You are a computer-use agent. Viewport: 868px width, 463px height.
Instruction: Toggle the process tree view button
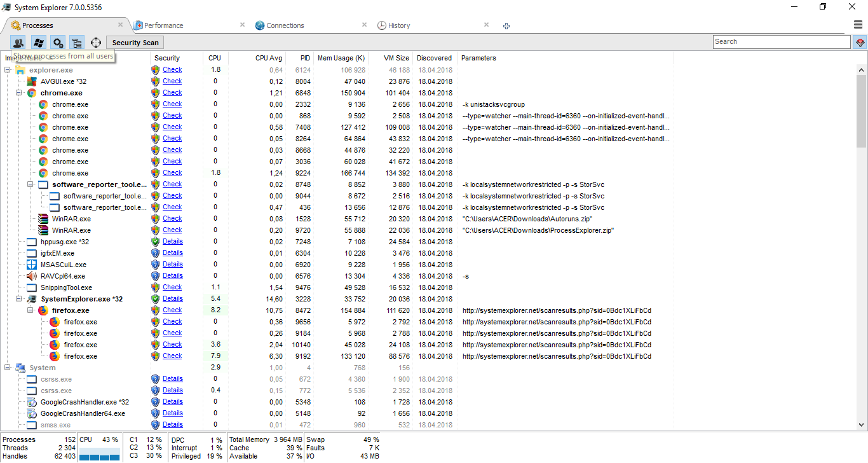(x=77, y=43)
